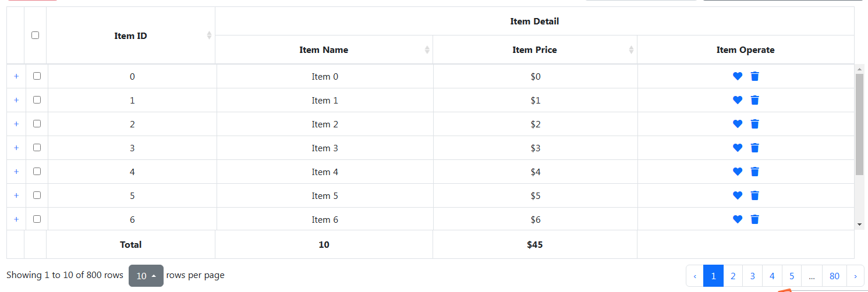868x292 pixels.
Task: Select row 5 checkbox
Action: (x=37, y=195)
